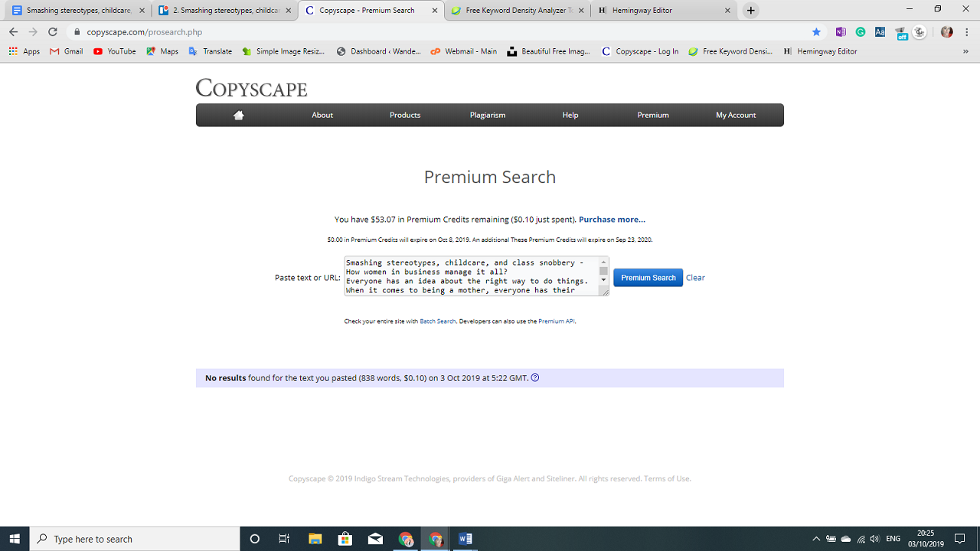This screenshot has width=980, height=551.
Task: Switch to Free Keyword Density Analyzer tab
Action: pyautogui.click(x=518, y=11)
